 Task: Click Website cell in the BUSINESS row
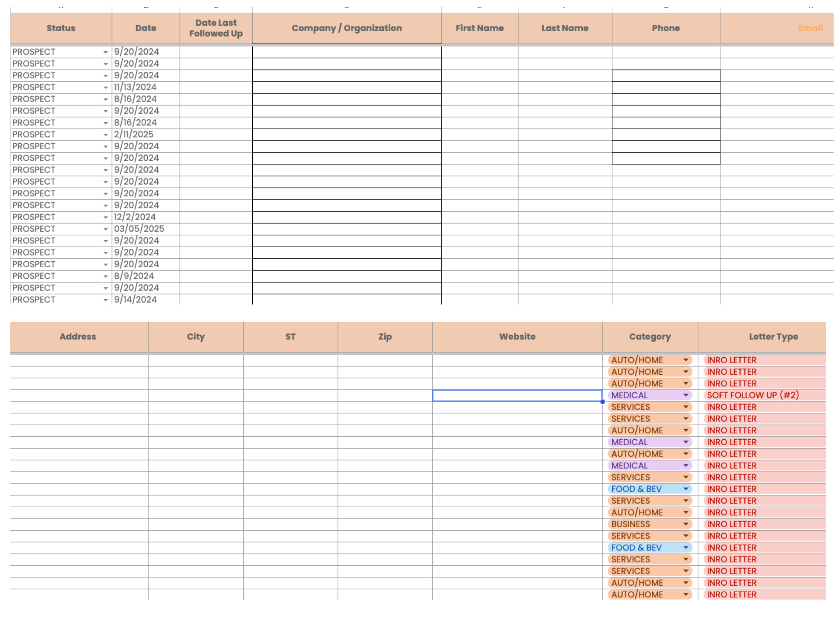point(517,524)
